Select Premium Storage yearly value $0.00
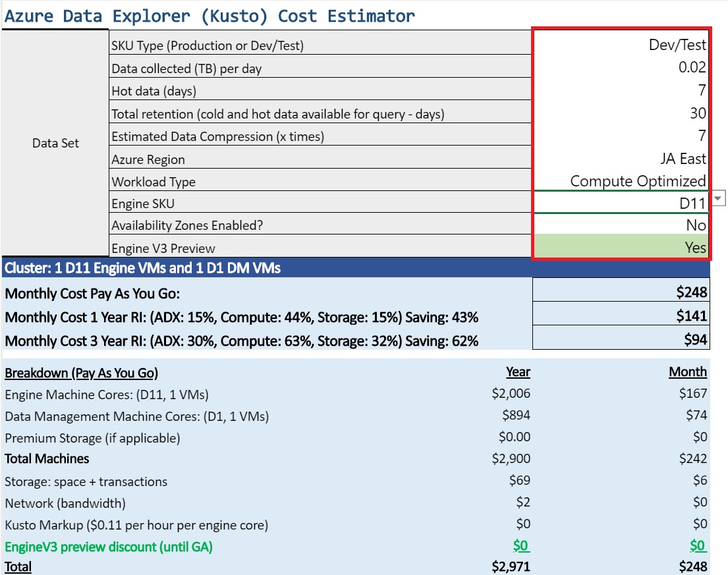The height and width of the screenshot is (575, 728). [x=515, y=437]
